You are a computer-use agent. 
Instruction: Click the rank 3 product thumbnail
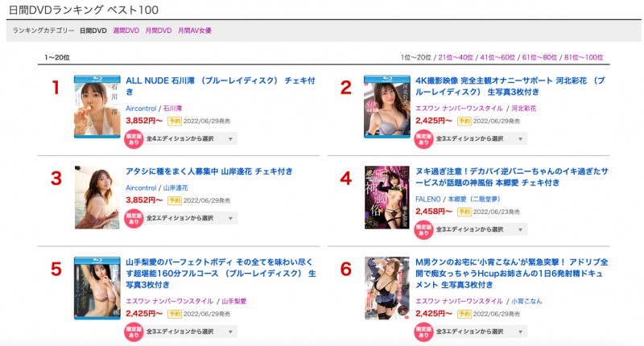pos(97,197)
